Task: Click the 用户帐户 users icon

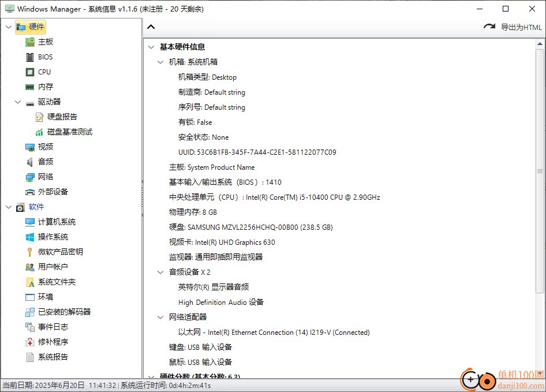Action: 30,267
